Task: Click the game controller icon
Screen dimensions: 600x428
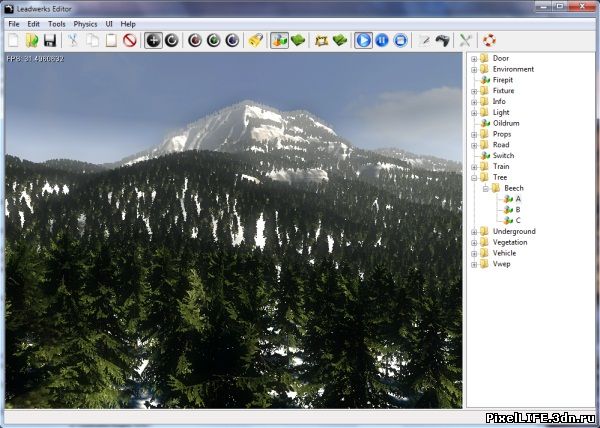Action: click(x=442, y=40)
